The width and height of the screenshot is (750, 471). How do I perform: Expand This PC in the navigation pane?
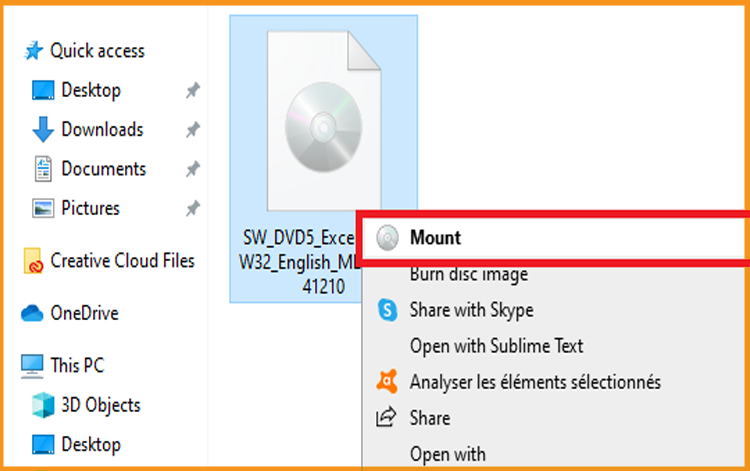(x=77, y=365)
